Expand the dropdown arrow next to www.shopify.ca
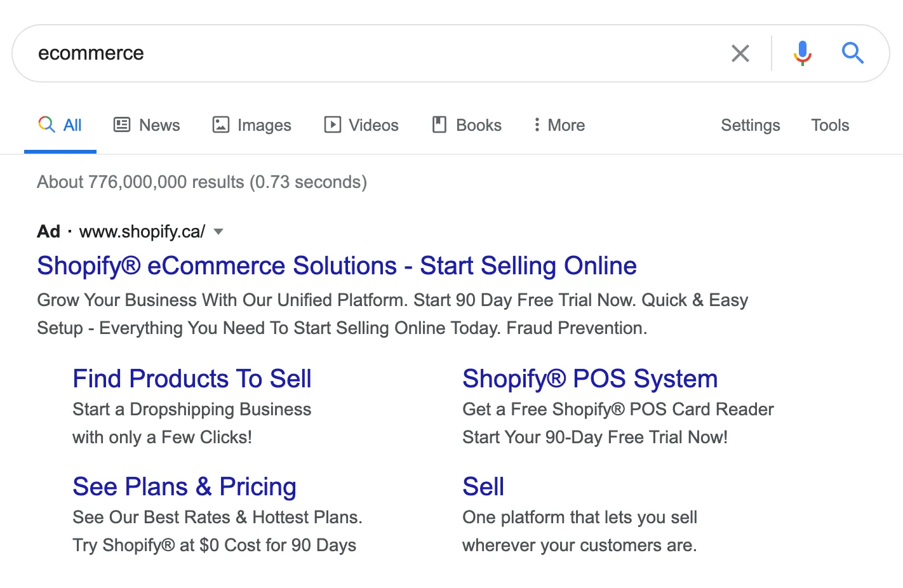The width and height of the screenshot is (903, 588). pyautogui.click(x=218, y=232)
